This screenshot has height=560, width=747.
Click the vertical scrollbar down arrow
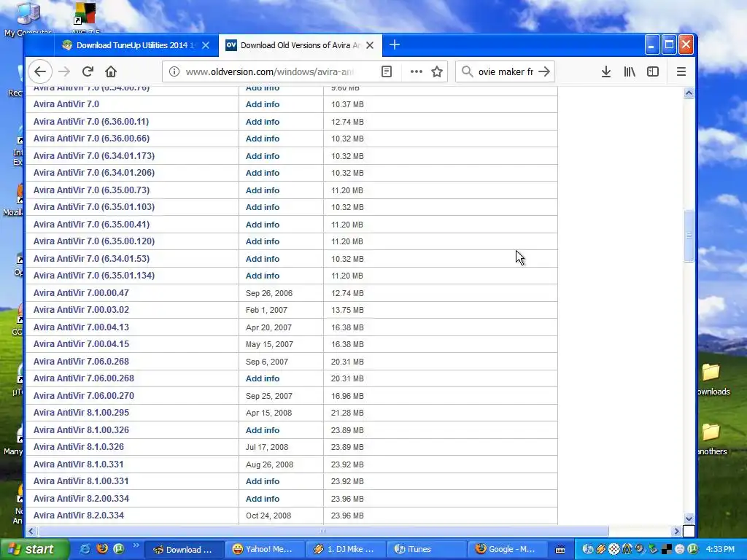tap(689, 518)
